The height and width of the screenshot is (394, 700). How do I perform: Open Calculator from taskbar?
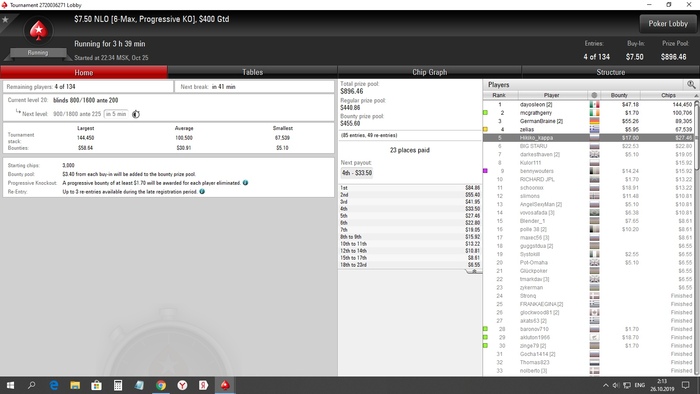(118, 385)
